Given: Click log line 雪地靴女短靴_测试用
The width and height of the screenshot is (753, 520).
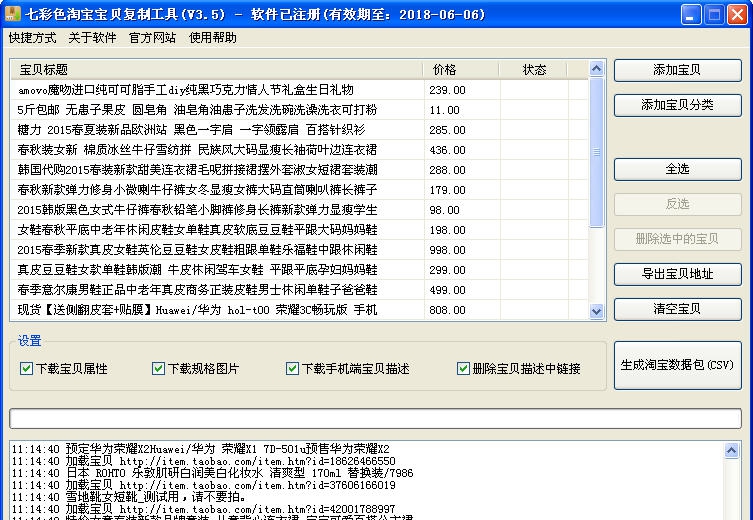Looking at the screenshot, I should [x=129, y=497].
